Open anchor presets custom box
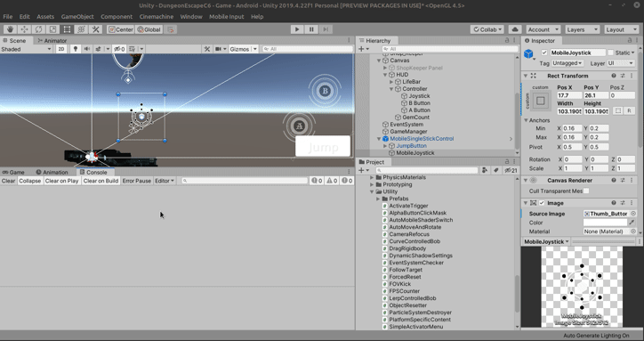 point(541,101)
